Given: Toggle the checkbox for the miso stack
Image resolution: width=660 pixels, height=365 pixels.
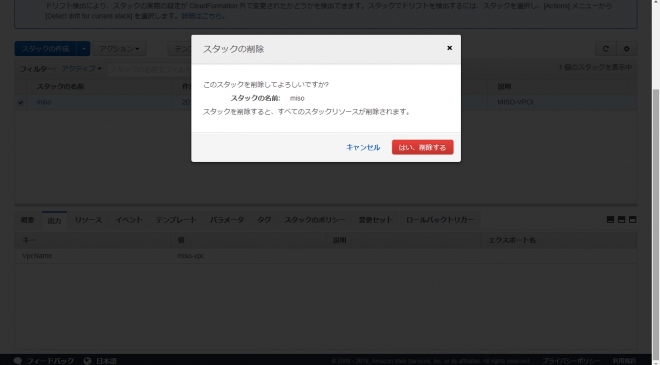Looking at the screenshot, I should point(21,102).
